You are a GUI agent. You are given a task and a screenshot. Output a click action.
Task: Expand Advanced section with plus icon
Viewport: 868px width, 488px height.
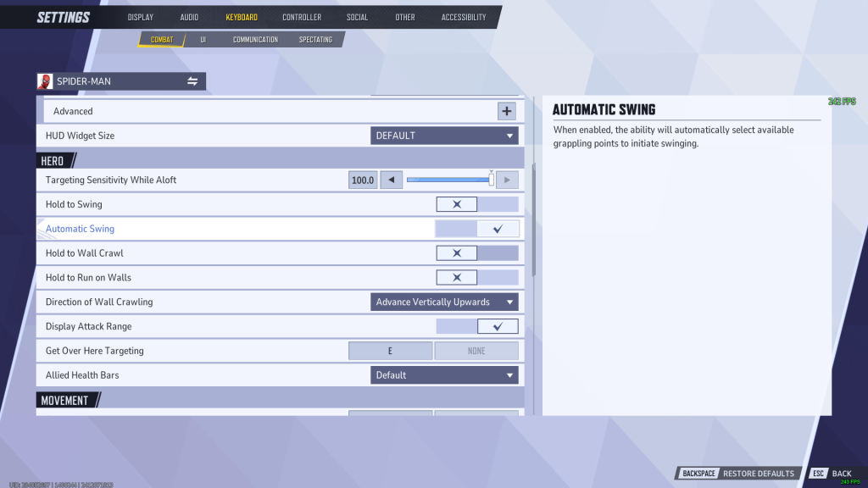pos(506,111)
